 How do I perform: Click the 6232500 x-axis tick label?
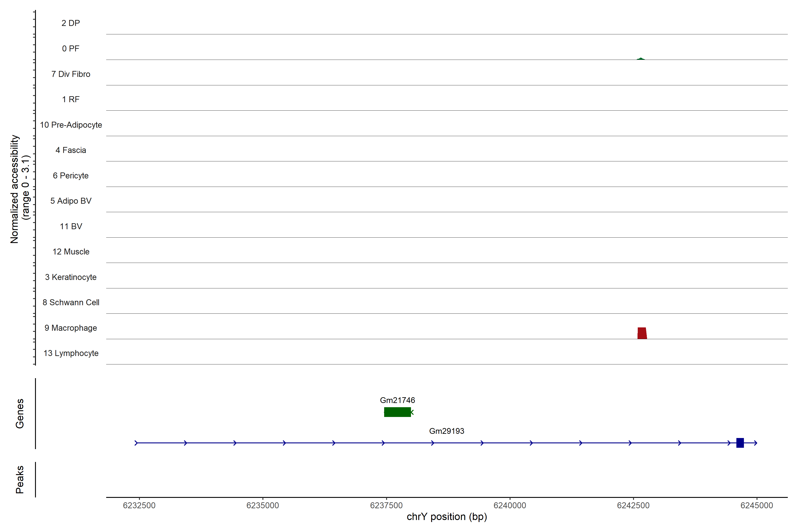(139, 505)
